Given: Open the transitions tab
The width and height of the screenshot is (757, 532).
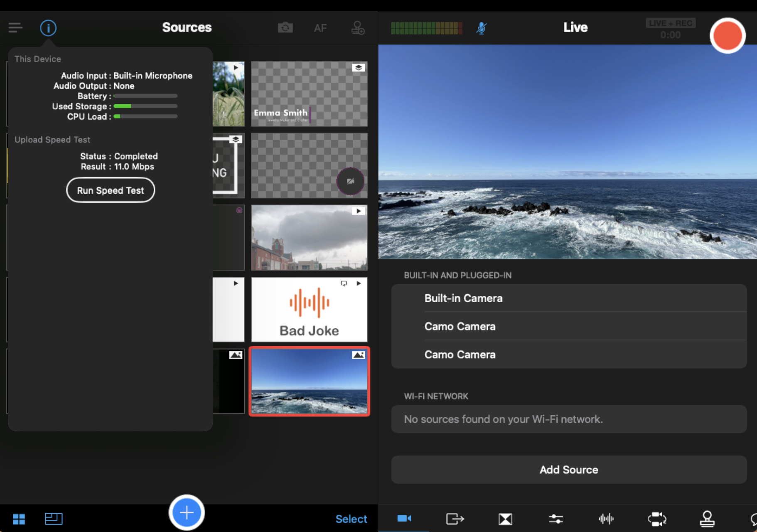Looking at the screenshot, I should [505, 519].
